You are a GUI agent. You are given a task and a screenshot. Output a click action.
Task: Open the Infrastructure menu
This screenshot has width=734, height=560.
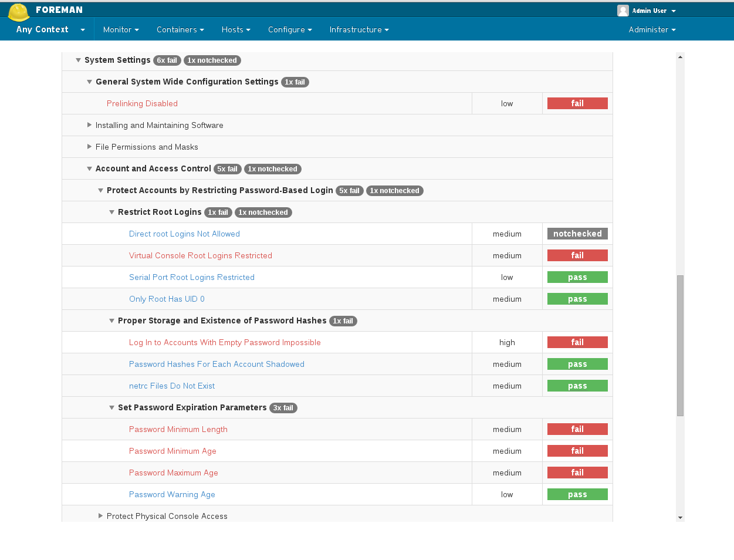358,29
